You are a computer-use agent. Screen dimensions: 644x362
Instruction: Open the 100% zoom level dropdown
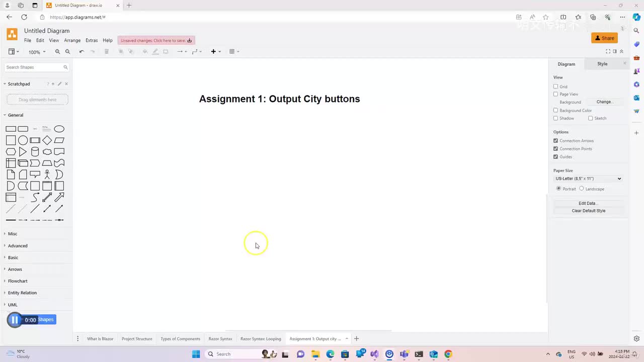(37, 52)
